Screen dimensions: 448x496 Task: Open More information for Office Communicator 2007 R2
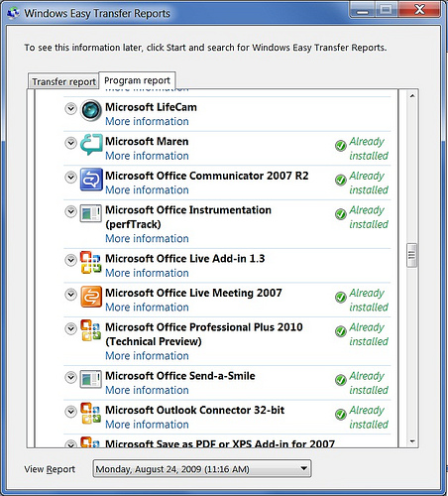click(147, 190)
